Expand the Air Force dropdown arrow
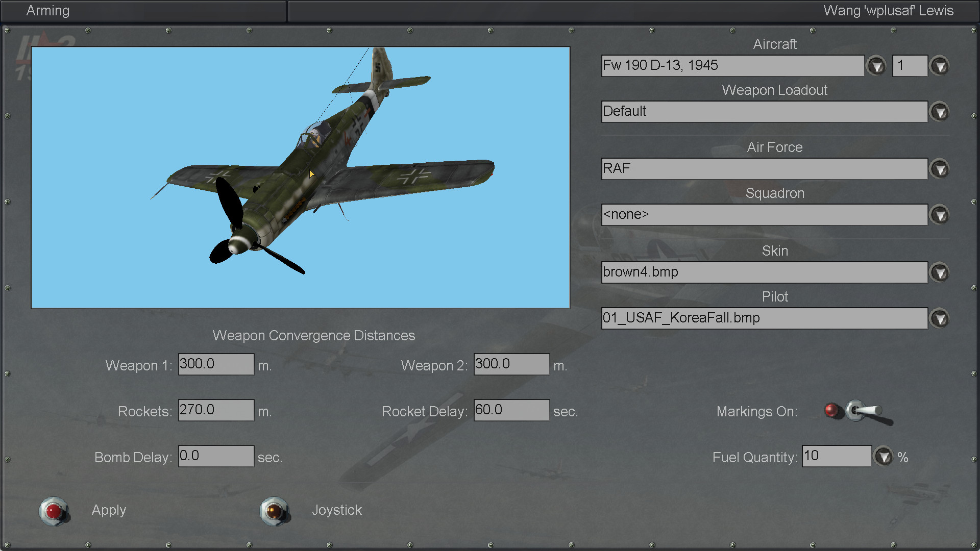Viewport: 980px width, 551px height. pyautogui.click(x=940, y=169)
